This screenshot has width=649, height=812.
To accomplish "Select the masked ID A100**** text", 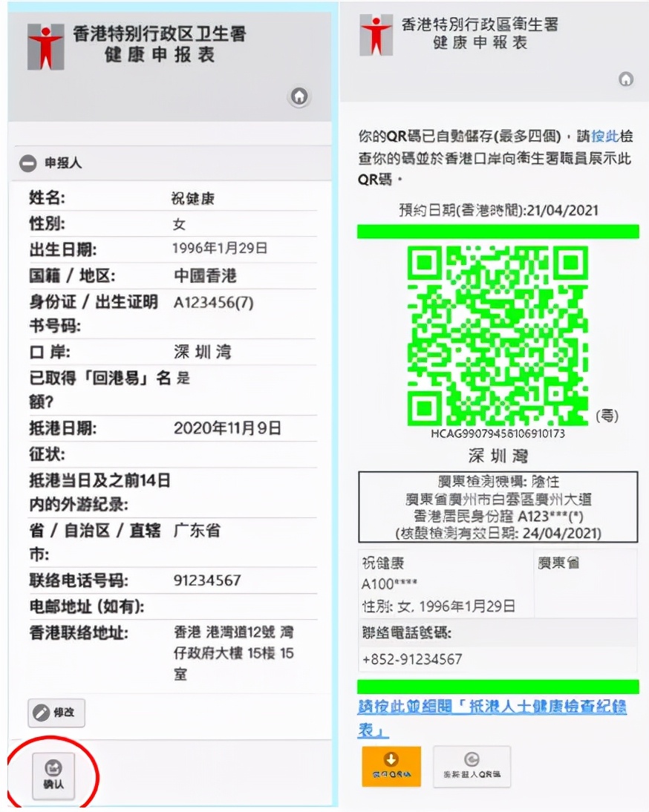I will click(x=389, y=583).
